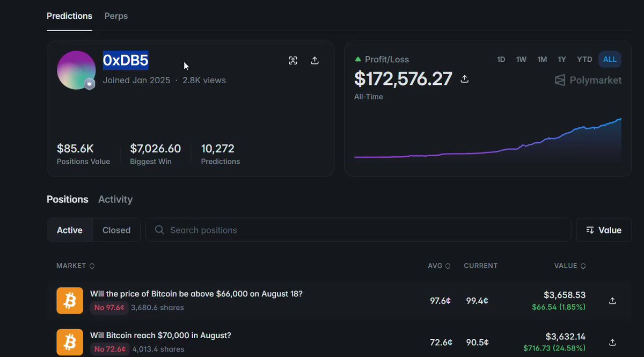This screenshot has height=357, width=644.
Task: Open the 0xDB5 profile avatar
Action: point(76,70)
